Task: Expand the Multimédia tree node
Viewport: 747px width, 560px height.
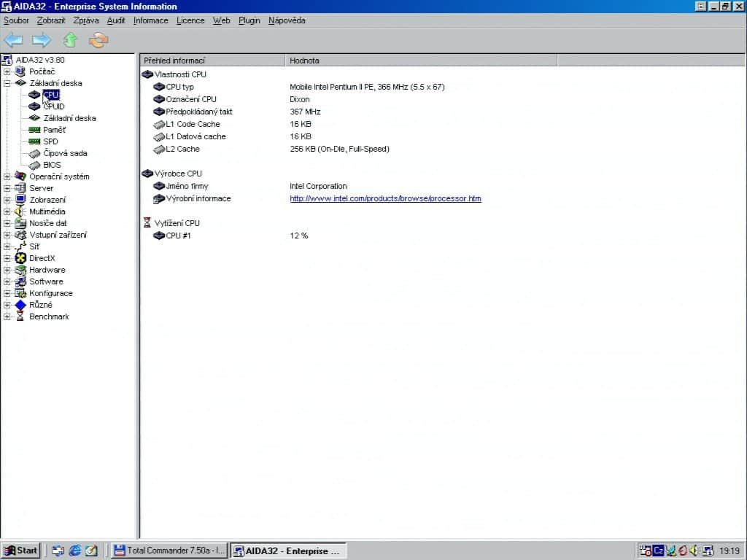Action: [7, 211]
